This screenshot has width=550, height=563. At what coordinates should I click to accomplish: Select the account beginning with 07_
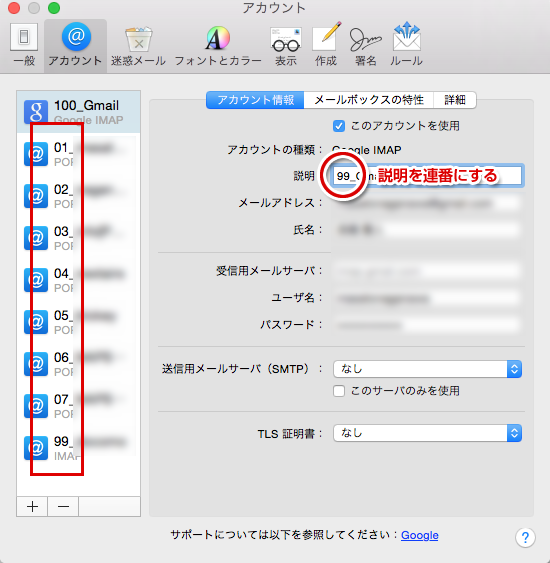click(79, 406)
